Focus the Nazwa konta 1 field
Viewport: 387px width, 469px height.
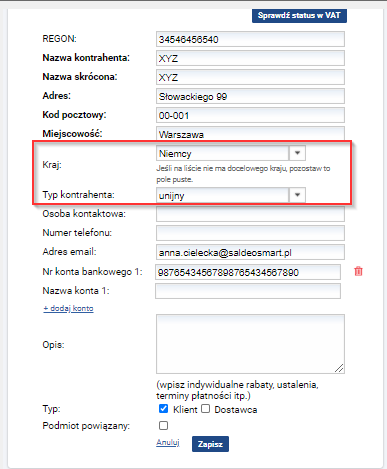point(248,291)
